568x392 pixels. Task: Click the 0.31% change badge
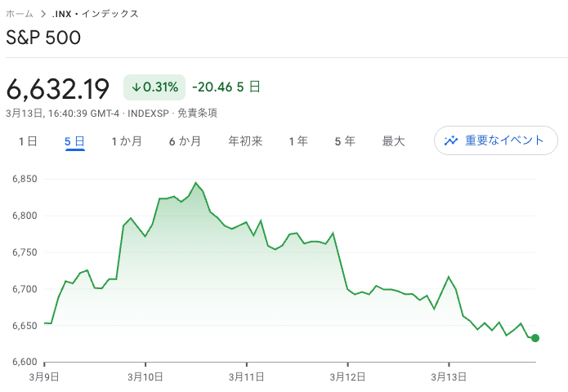(x=154, y=87)
